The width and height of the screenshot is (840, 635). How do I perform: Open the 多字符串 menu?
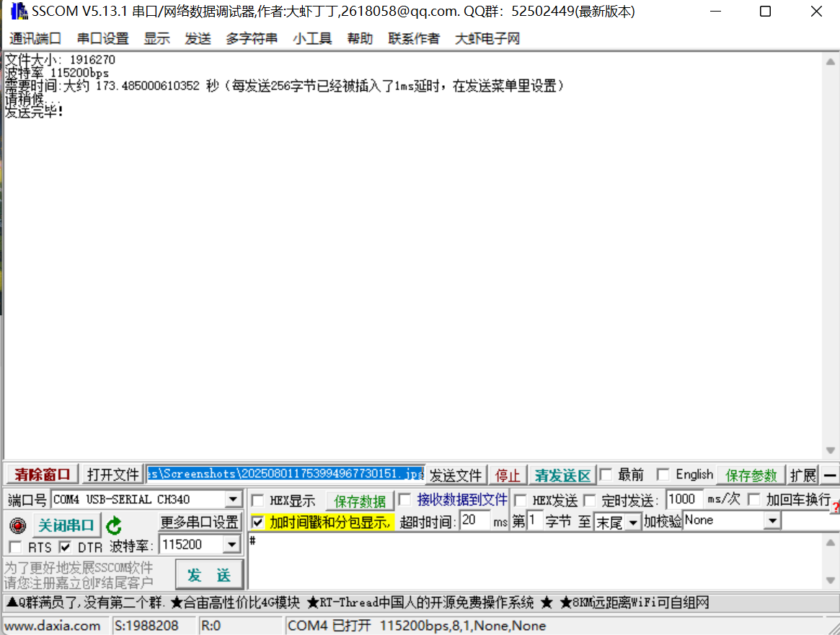tap(252, 39)
